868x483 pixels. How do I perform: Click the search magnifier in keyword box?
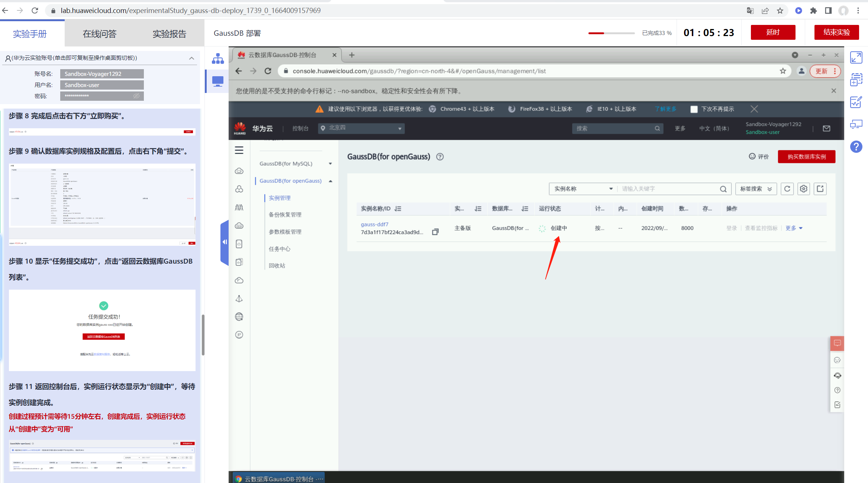coord(723,189)
